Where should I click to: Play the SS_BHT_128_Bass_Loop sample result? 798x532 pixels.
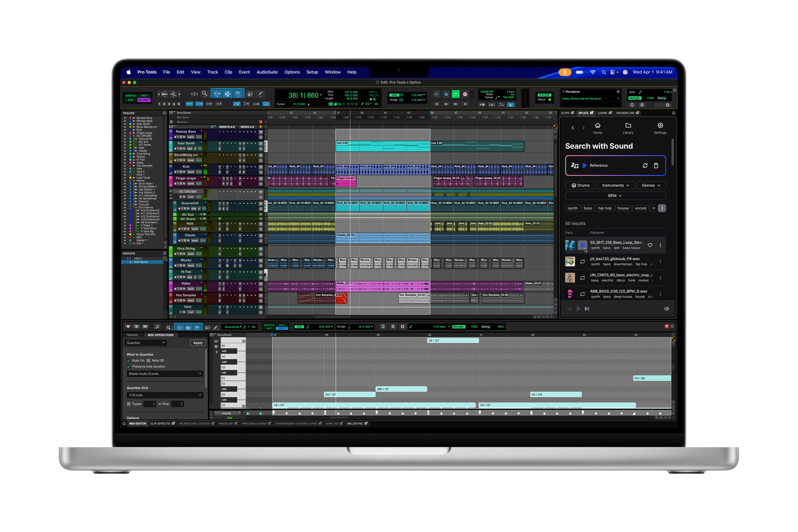coord(582,245)
